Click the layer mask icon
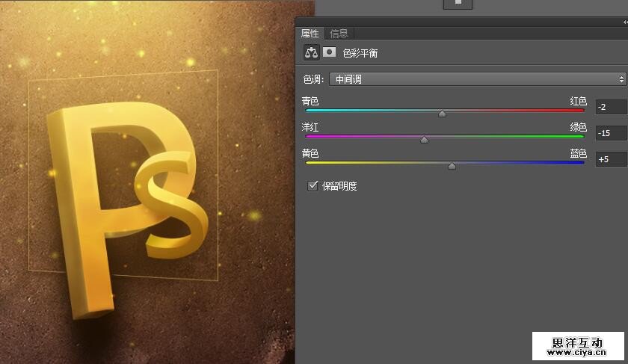Viewport: 628px width, 364px height. 329,53
